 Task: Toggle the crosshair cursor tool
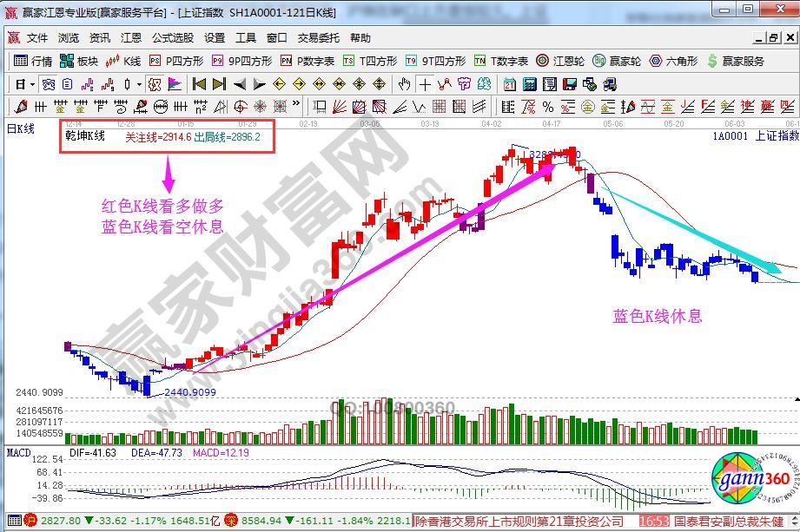pos(424,84)
